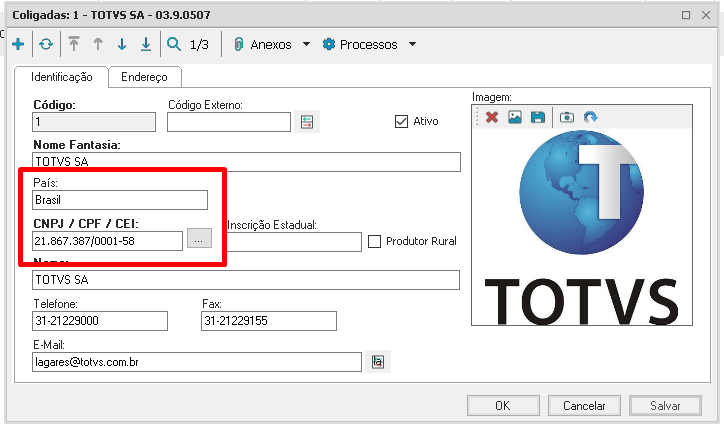724x428 pixels.
Task: Close the Coligadas window
Action: pyautogui.click(x=706, y=15)
